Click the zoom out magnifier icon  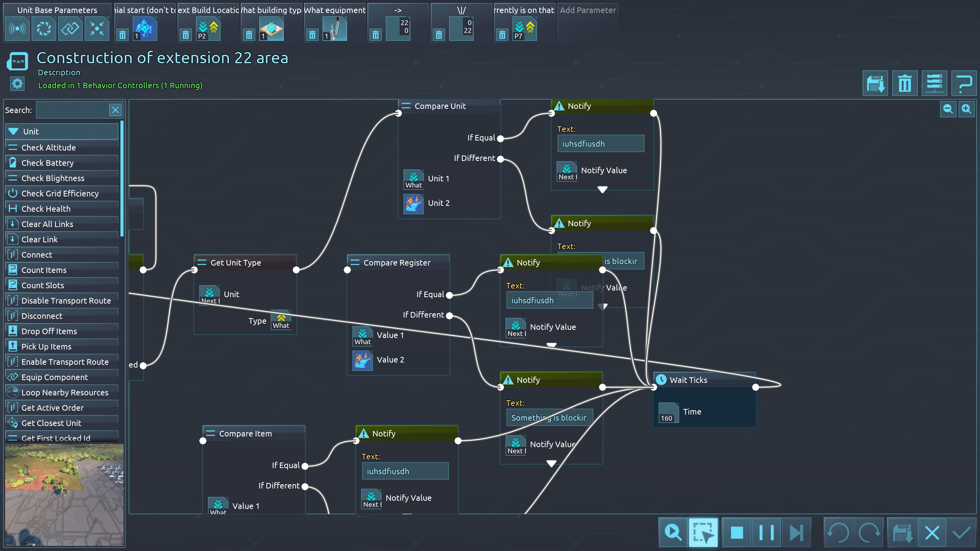(x=948, y=109)
